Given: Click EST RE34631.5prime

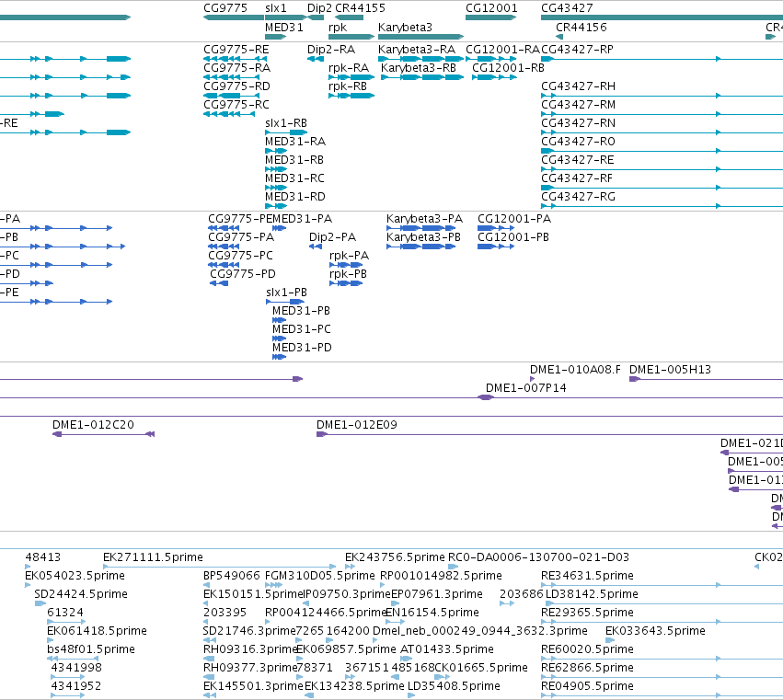Looking at the screenshot, I should click(x=587, y=576).
